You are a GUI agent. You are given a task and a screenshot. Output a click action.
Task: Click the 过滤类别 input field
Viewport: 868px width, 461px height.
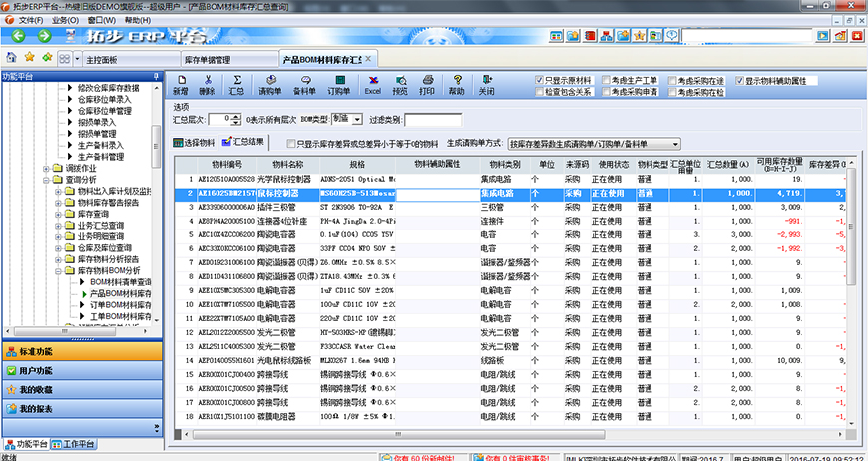(432, 119)
